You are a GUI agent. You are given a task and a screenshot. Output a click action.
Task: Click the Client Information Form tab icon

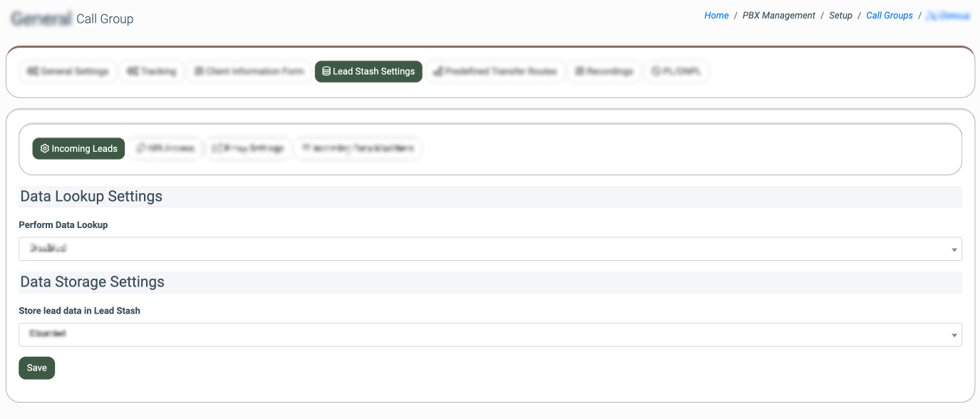[199, 71]
